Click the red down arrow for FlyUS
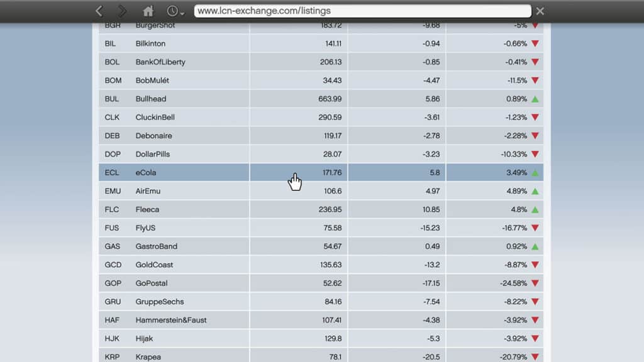Screen dimensions: 644x362 point(535,228)
